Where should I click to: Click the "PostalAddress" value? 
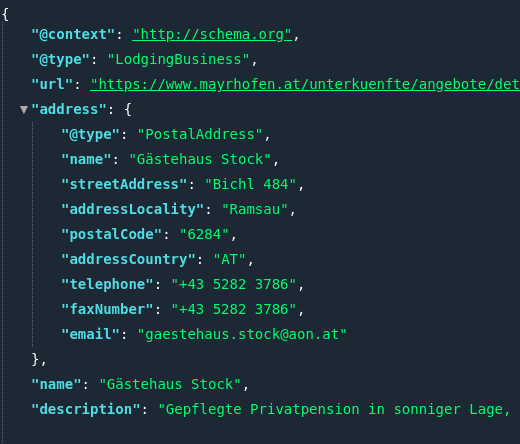tap(200, 135)
